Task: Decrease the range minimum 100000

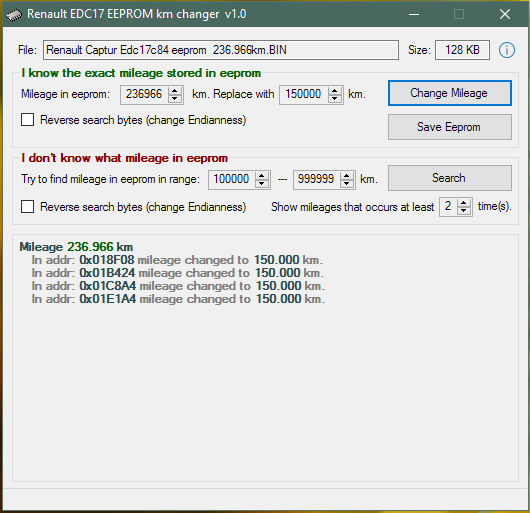Action: pyautogui.click(x=261, y=183)
